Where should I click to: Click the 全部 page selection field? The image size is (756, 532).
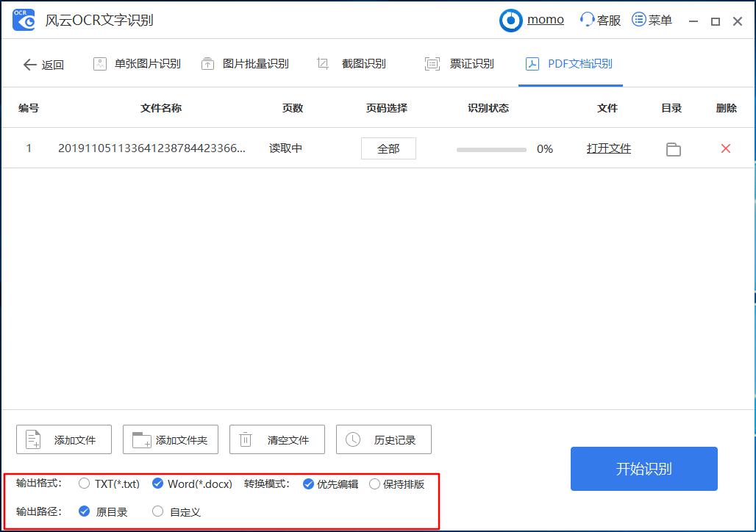pos(388,148)
